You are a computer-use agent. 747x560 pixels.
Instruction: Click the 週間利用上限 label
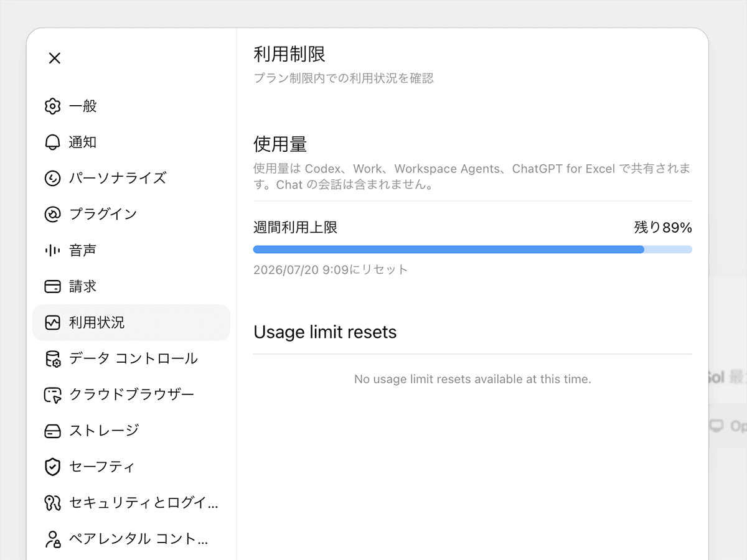click(296, 228)
